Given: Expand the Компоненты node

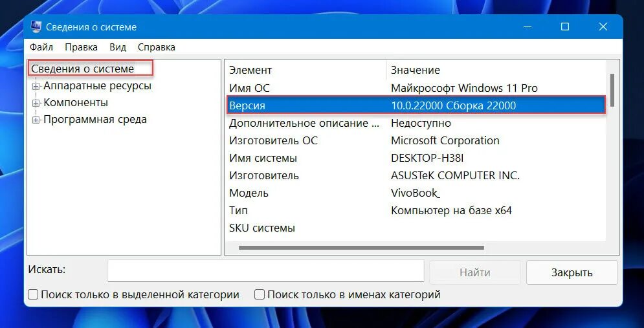Looking at the screenshot, I should 36,103.
